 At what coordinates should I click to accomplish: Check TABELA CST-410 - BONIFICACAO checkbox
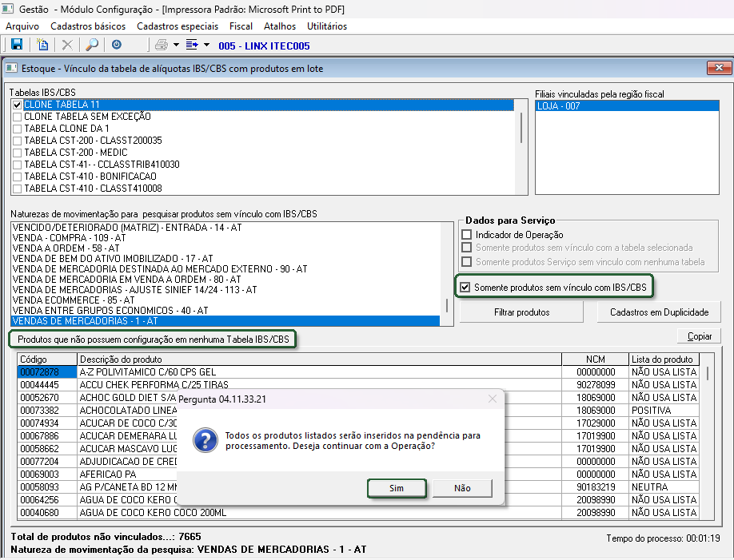coord(18,177)
